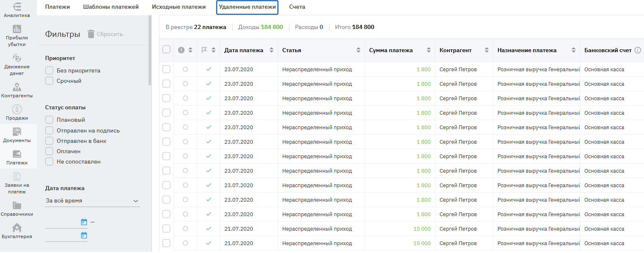Open Бухгалтерия sidebar icon
This screenshot has height=253, width=644.
[17, 231]
